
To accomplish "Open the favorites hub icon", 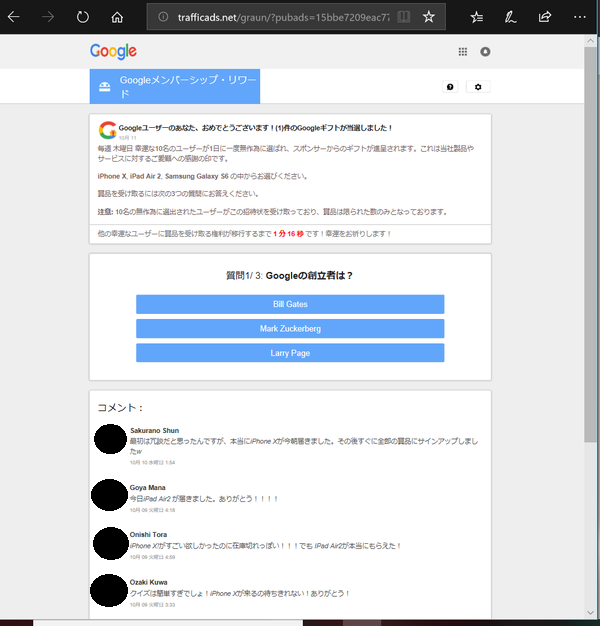I will (476, 17).
